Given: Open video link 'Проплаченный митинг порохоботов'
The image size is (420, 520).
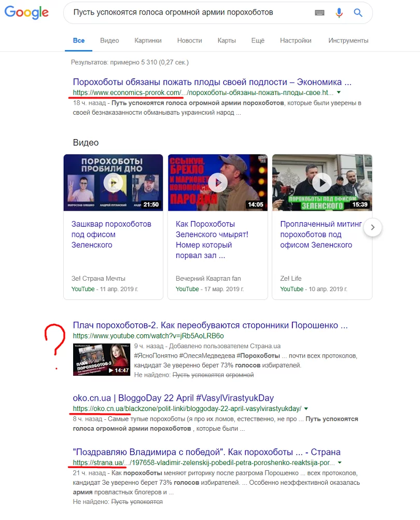Looking at the screenshot, I should pos(320,235).
